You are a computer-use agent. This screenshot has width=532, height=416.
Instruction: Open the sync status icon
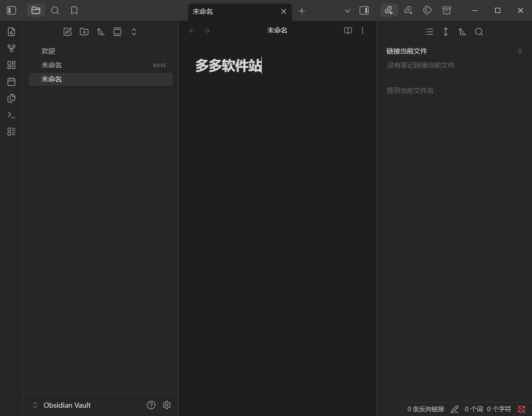[522, 409]
